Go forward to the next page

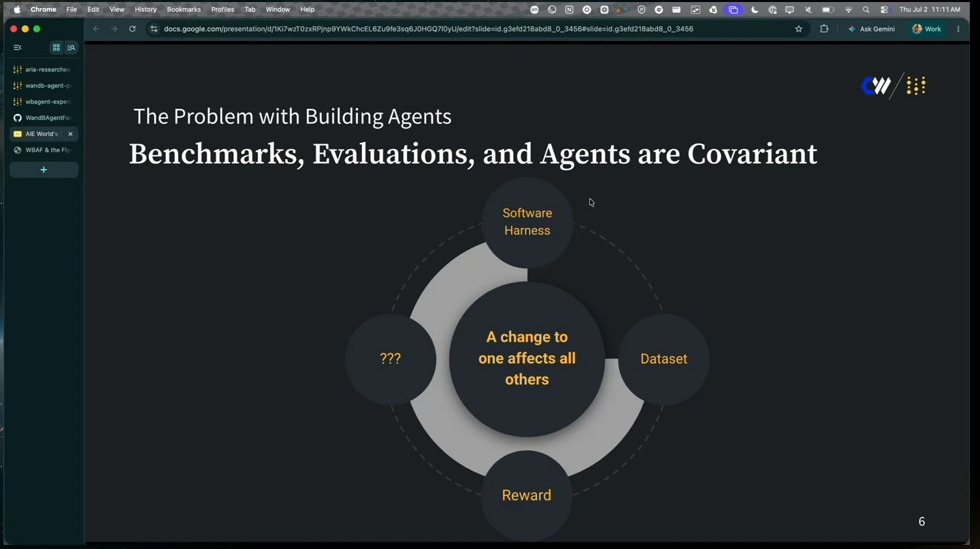[x=114, y=29]
